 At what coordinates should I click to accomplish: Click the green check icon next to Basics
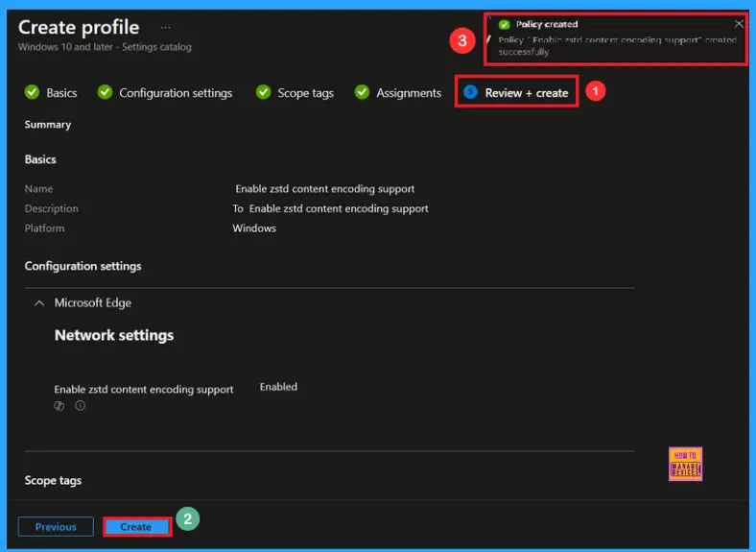[x=32, y=91]
